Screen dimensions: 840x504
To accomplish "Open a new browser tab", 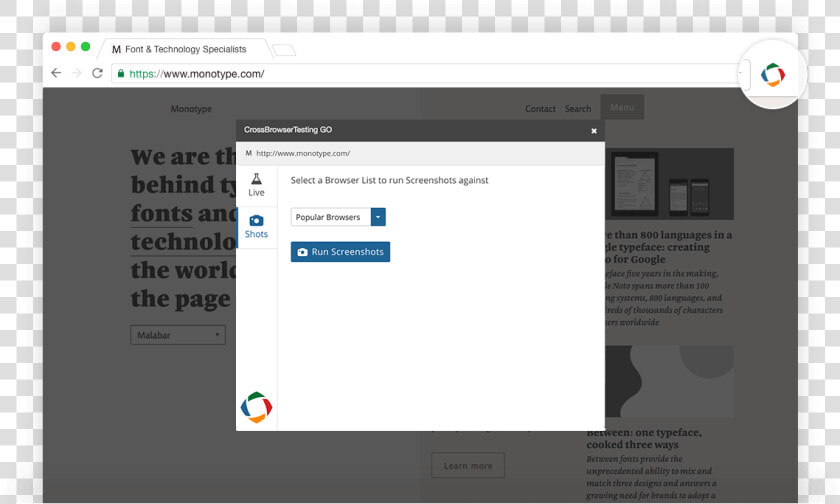I will pos(284,50).
